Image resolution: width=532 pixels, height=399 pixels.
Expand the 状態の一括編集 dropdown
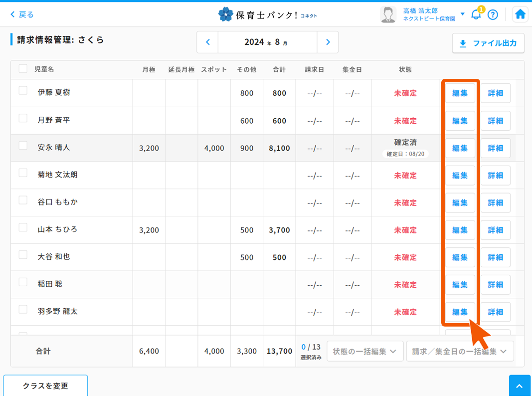365,351
